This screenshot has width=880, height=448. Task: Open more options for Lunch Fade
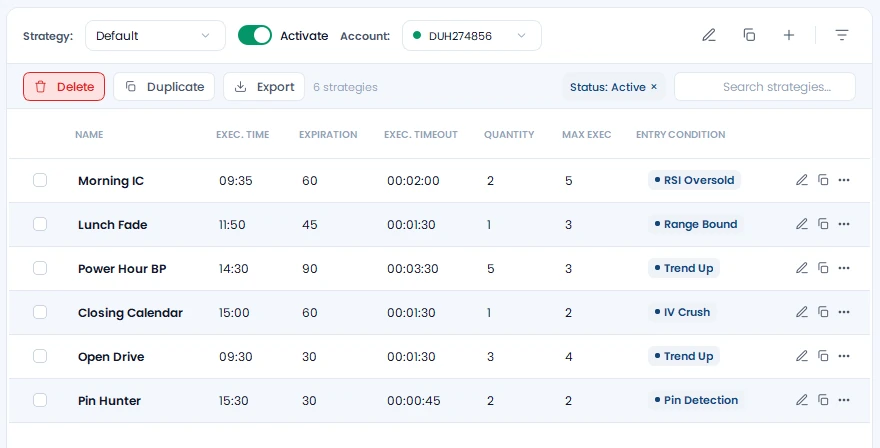click(x=844, y=224)
